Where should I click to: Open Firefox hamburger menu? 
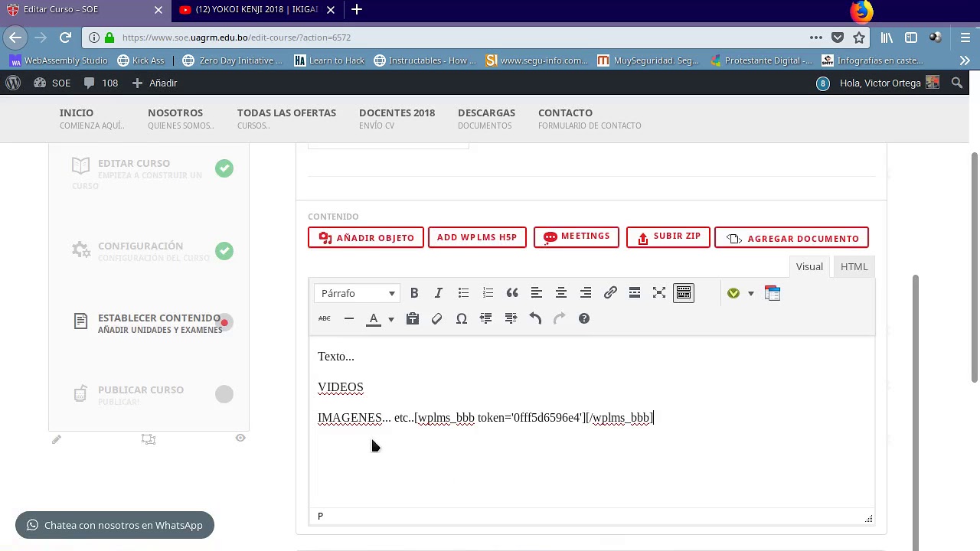[x=965, y=37]
